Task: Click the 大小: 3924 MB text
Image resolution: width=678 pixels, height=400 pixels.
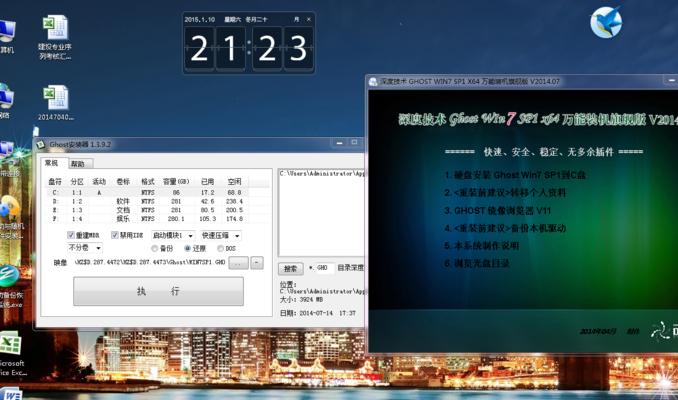Action: pos(301,299)
